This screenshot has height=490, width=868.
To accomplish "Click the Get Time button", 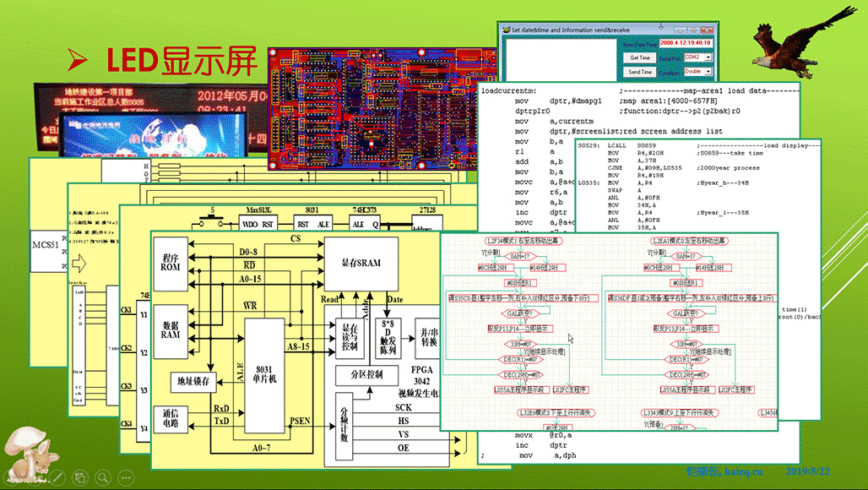I will (640, 57).
